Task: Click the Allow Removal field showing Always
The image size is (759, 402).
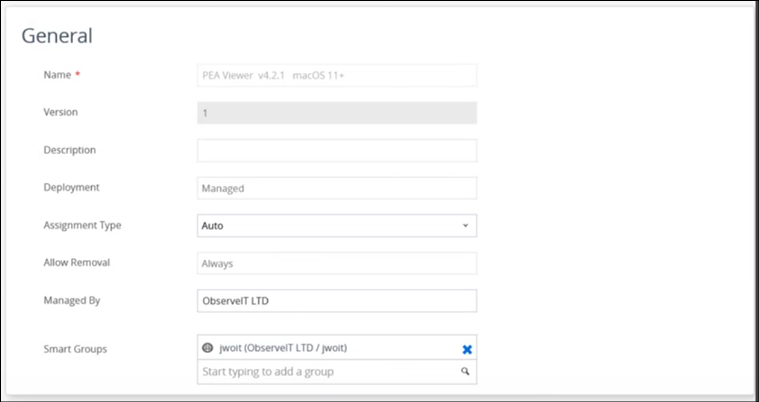Action: (336, 264)
